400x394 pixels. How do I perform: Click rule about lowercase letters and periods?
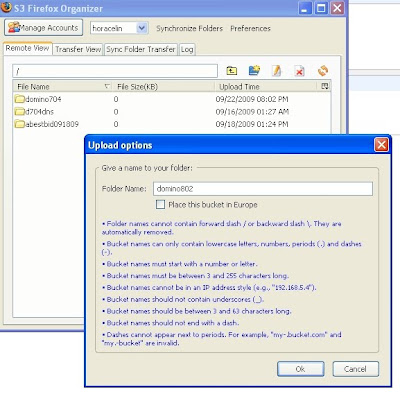coord(232,248)
